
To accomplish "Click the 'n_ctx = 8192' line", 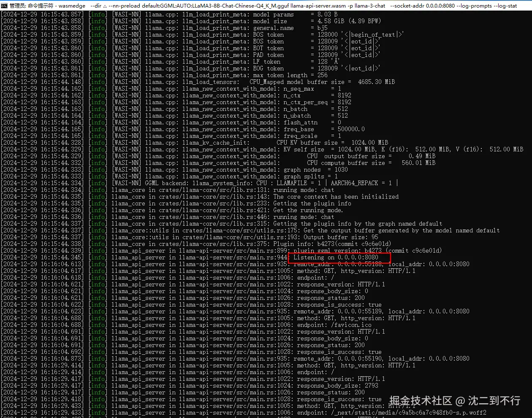I will [176, 95].
